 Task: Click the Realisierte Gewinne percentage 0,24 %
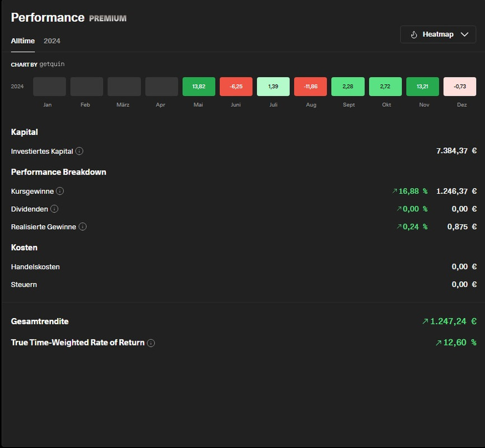(x=412, y=227)
